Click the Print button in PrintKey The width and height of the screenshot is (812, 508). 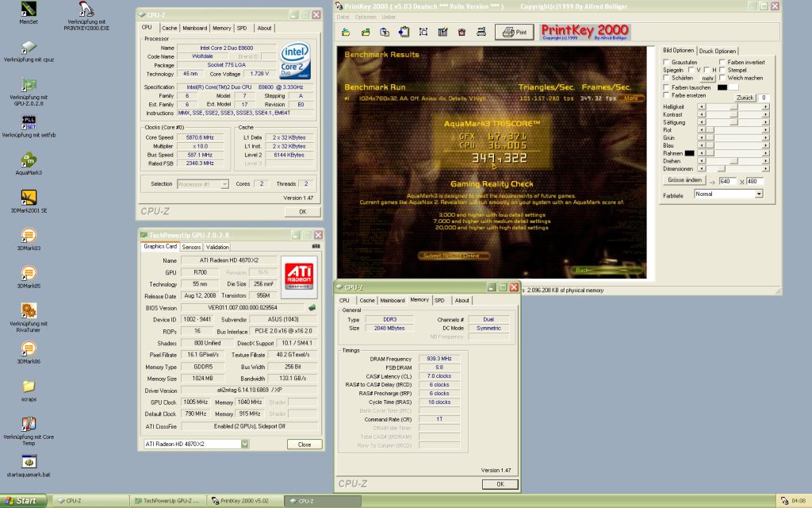514,32
